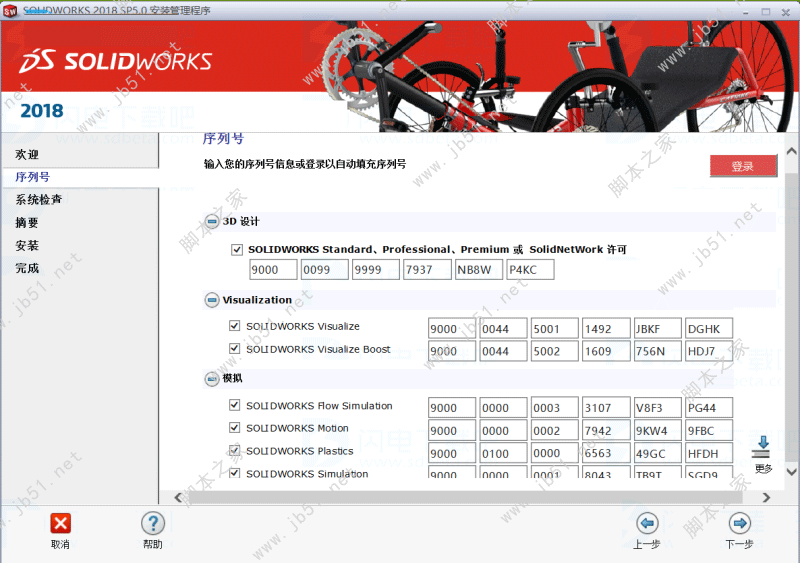This screenshot has height=563, width=800.
Task: Click Plastics serial field HFDH
Action: (x=709, y=453)
